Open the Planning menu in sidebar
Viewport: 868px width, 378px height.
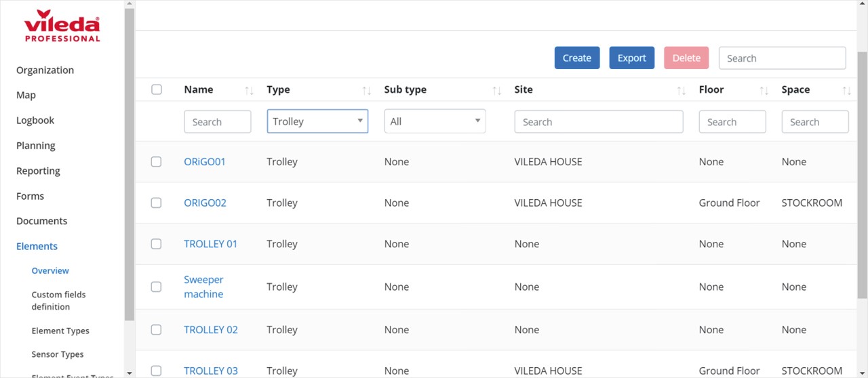click(36, 146)
